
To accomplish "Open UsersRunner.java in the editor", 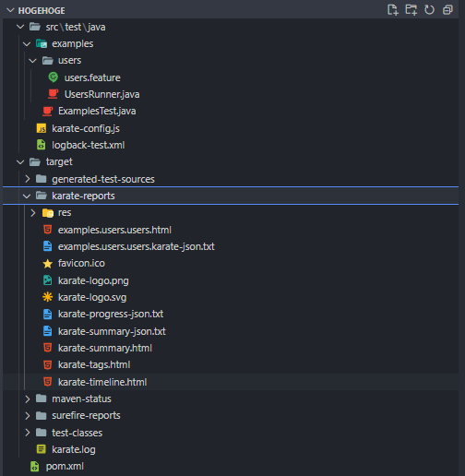I will tap(101, 94).
